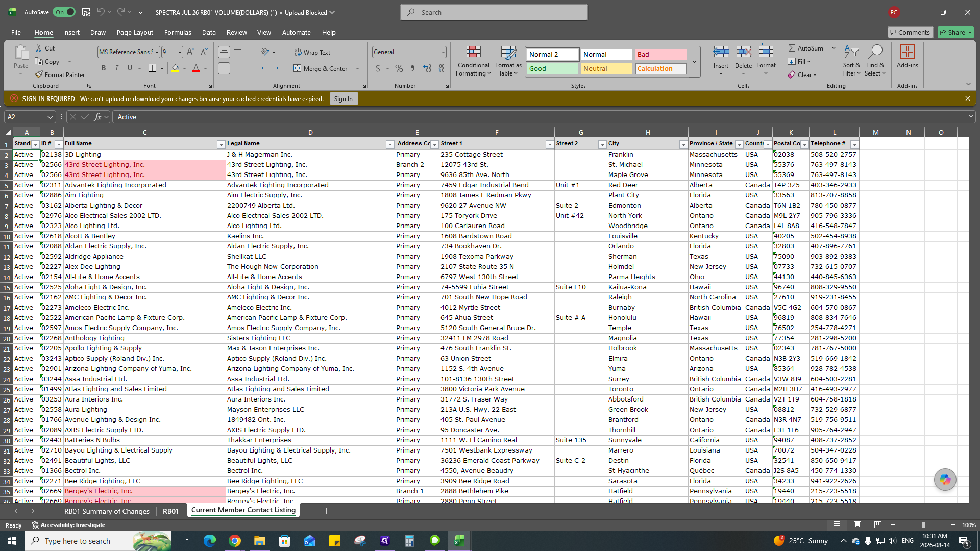Open City column filter dropdown
Screen dimensions: 980x551
tap(683, 144)
